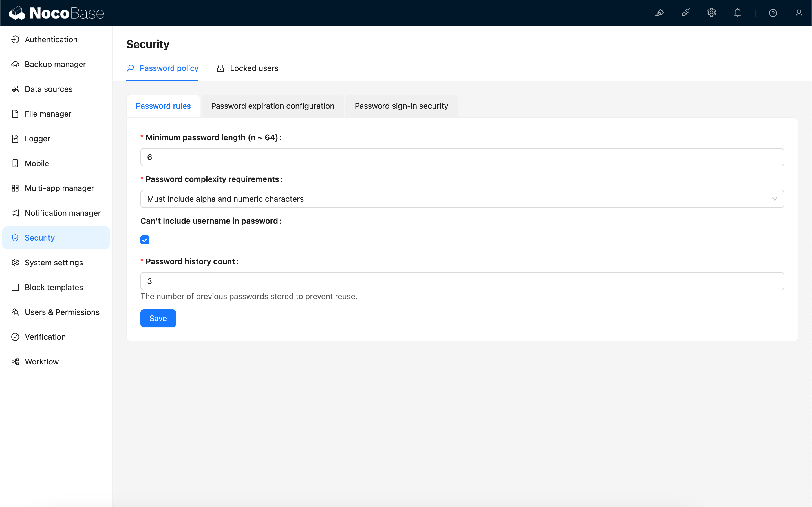The width and height of the screenshot is (812, 507).
Task: Click the Authentication sidebar icon
Action: (16, 39)
